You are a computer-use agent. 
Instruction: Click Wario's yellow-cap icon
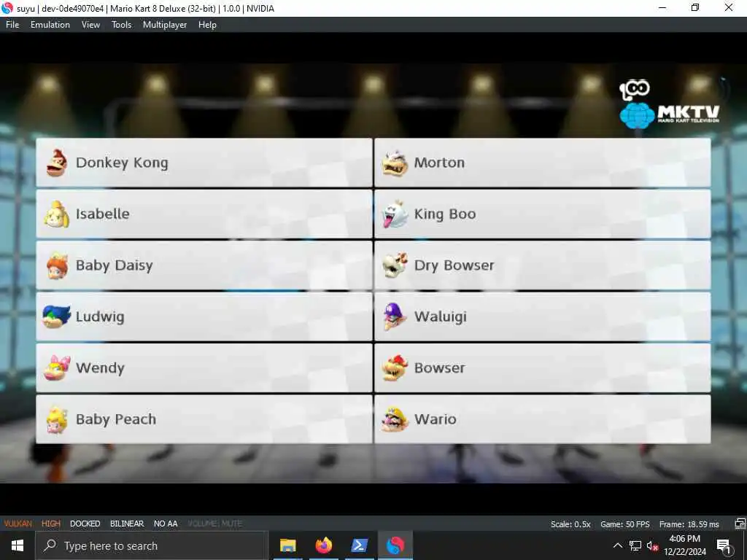395,419
